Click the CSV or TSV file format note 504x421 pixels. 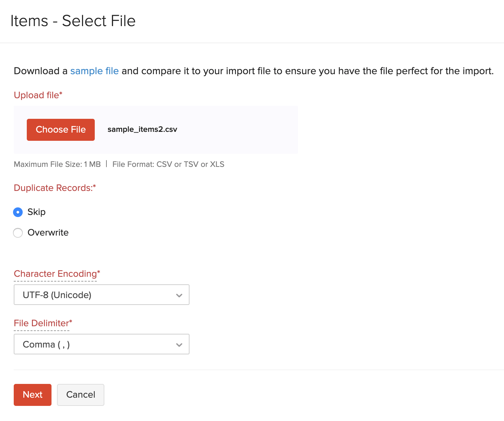pos(168,164)
